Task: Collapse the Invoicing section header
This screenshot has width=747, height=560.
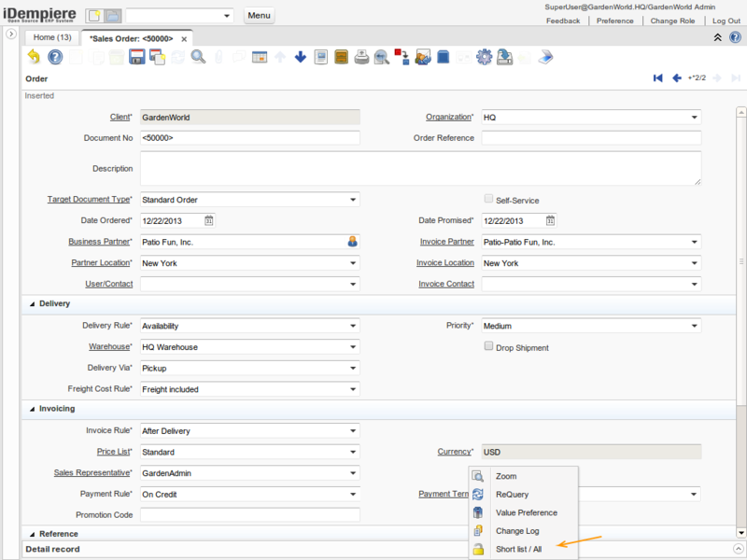Action: pos(34,408)
